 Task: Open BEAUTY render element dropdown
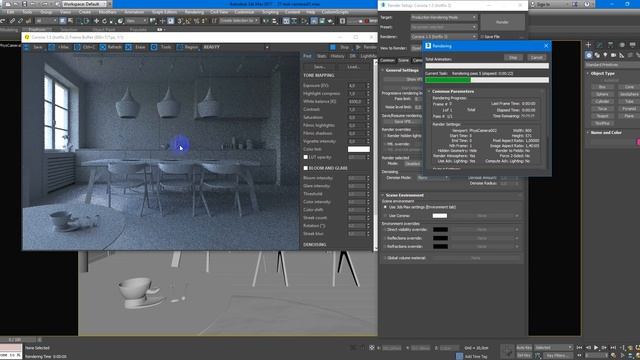(x=236, y=47)
